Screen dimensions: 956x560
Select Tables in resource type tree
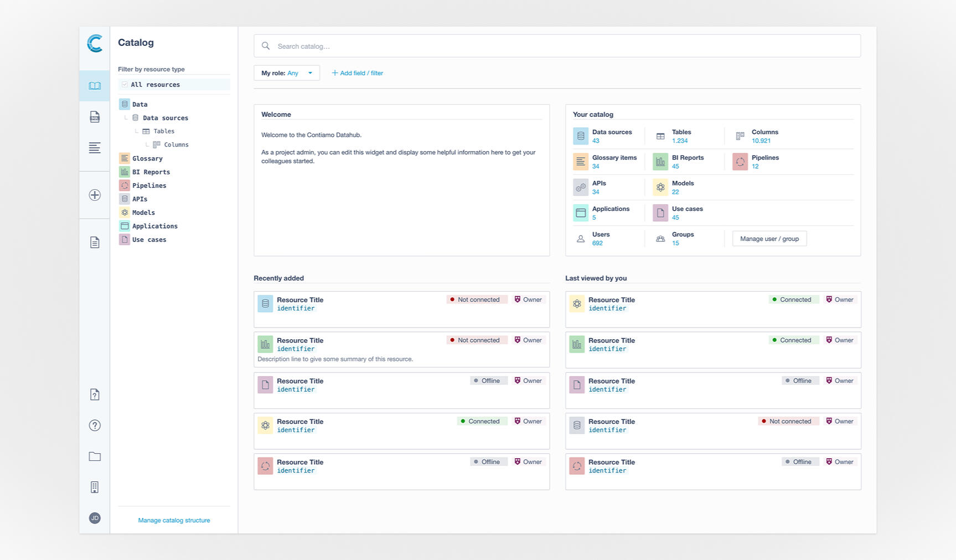click(x=163, y=131)
